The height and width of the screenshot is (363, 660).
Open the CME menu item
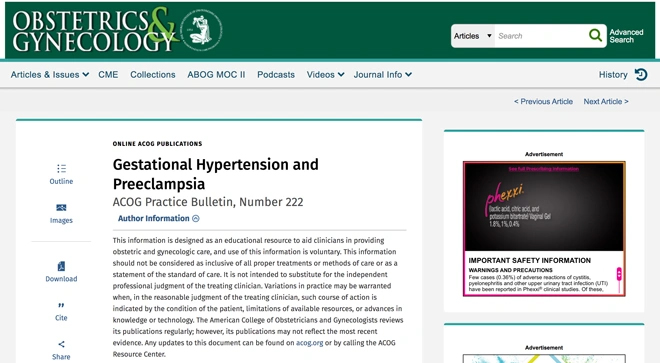(108, 75)
